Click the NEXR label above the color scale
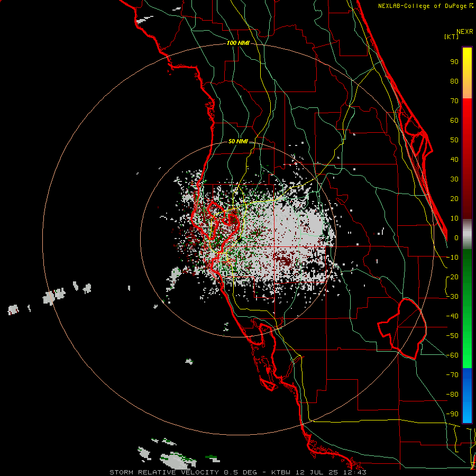 click(464, 31)
